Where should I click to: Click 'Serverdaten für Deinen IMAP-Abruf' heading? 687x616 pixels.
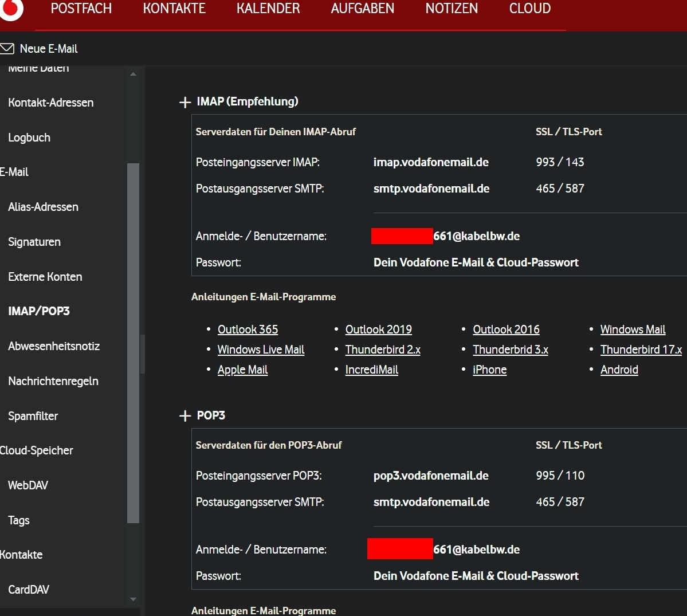pyautogui.click(x=276, y=132)
